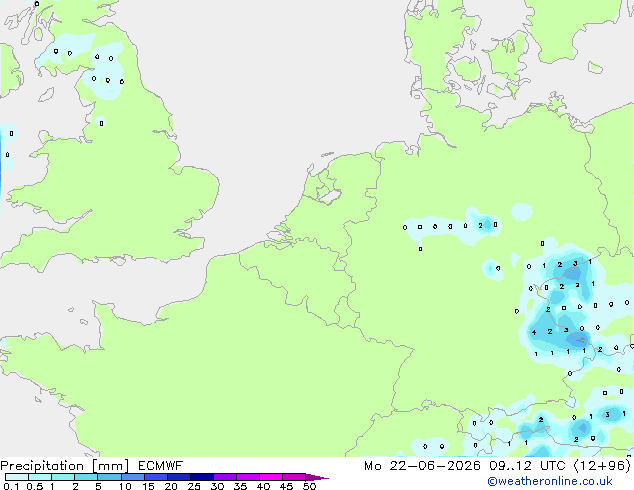Click the '50' legend scale label

pyautogui.click(x=309, y=486)
